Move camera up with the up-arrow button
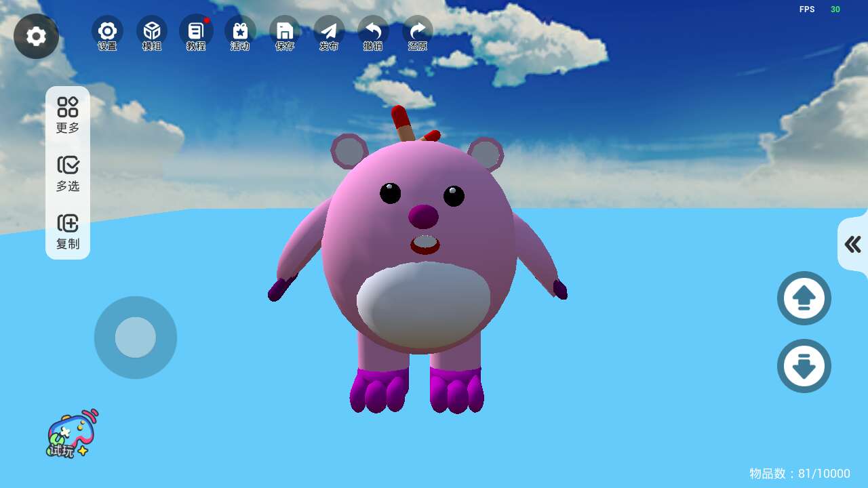The image size is (868, 488). pyautogui.click(x=804, y=298)
